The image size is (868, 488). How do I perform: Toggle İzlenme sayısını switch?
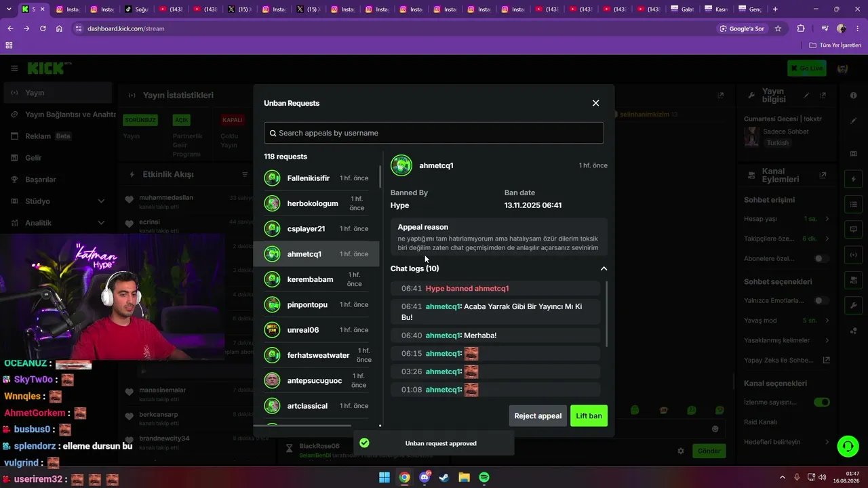pos(821,402)
